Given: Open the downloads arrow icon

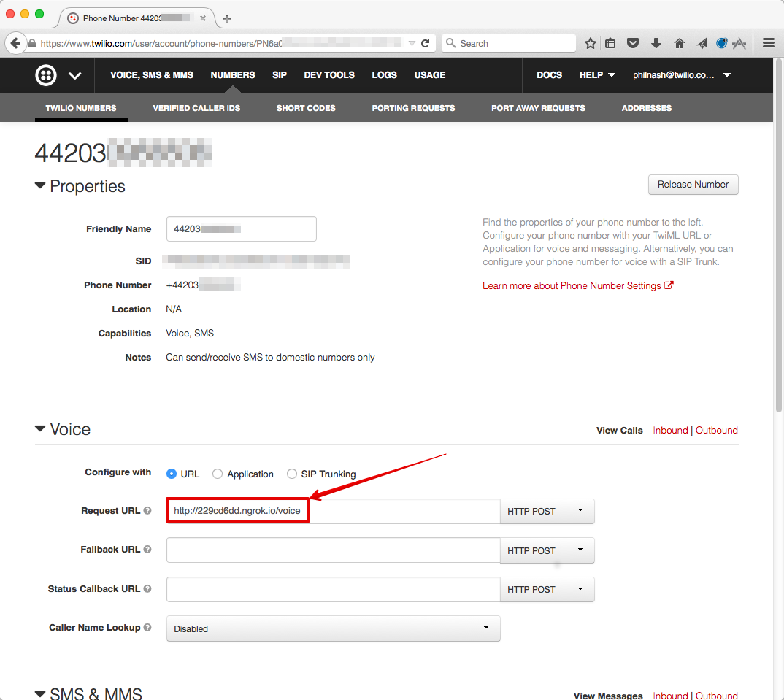Looking at the screenshot, I should click(x=656, y=44).
